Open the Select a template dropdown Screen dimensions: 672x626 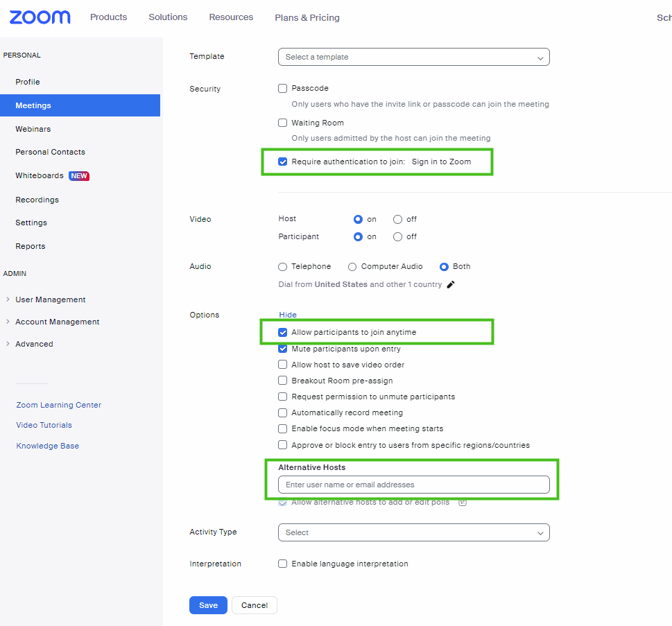point(413,57)
